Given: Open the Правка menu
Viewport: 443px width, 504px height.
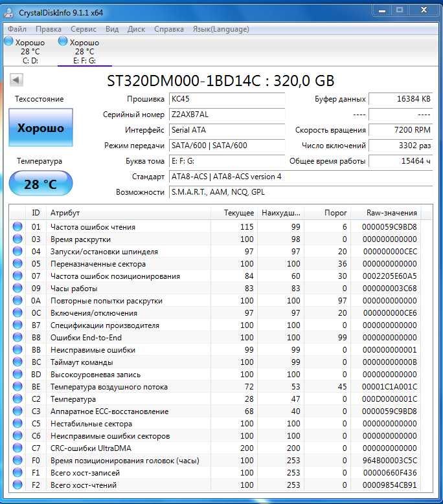Looking at the screenshot, I should tap(49, 29).
